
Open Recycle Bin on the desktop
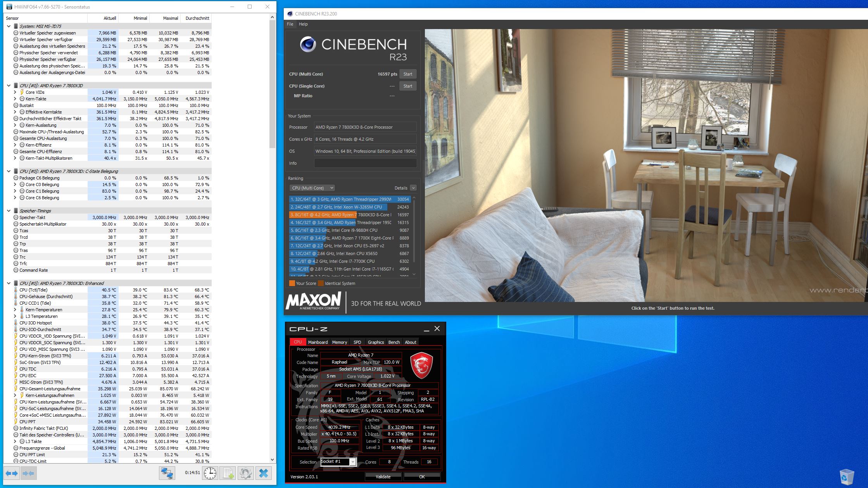[x=847, y=477]
